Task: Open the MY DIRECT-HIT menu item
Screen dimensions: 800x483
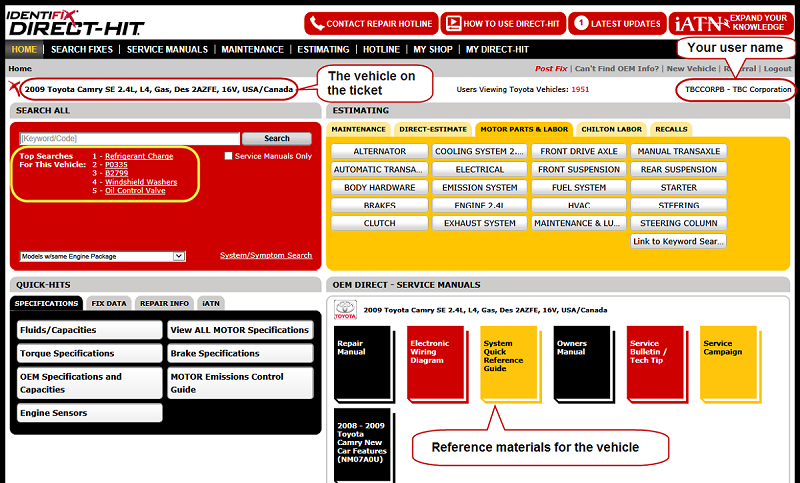Action: pyautogui.click(x=497, y=49)
